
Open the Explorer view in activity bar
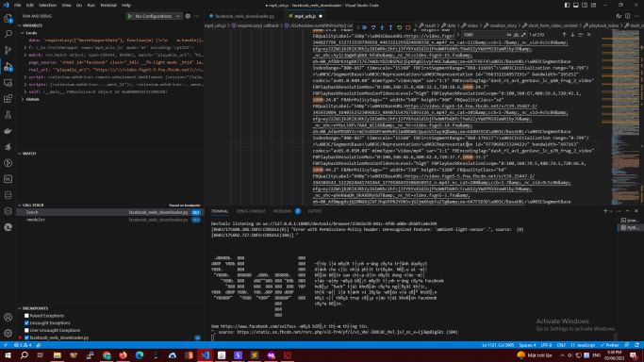click(8, 19)
